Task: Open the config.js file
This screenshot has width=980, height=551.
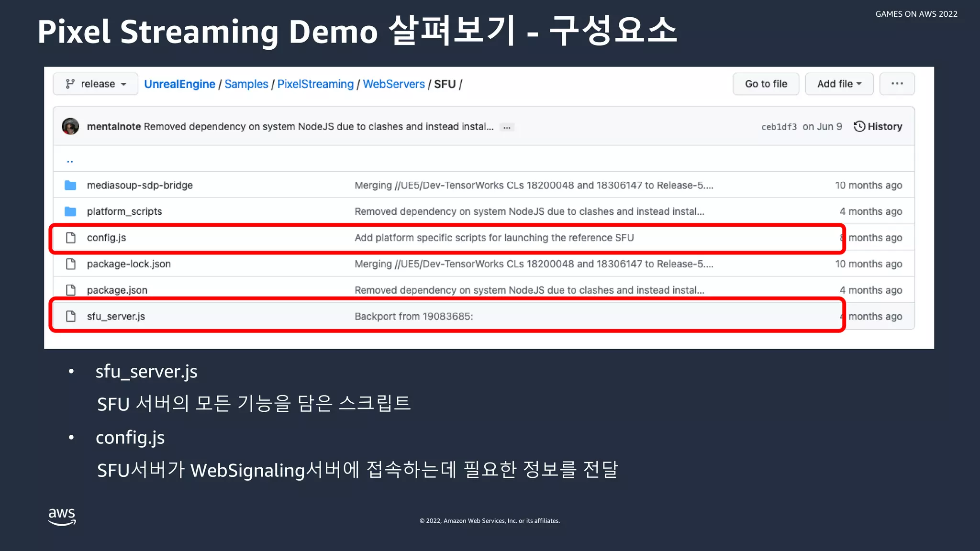Action: pos(106,238)
